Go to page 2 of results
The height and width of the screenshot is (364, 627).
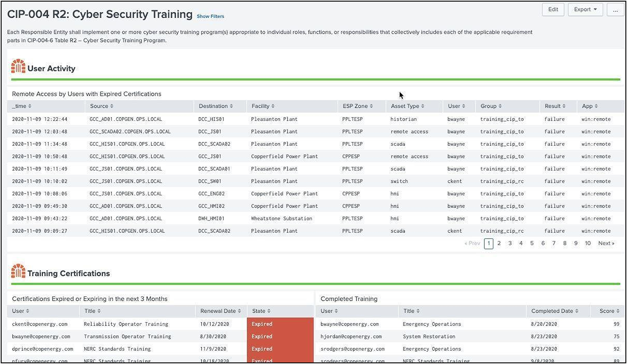click(499, 243)
